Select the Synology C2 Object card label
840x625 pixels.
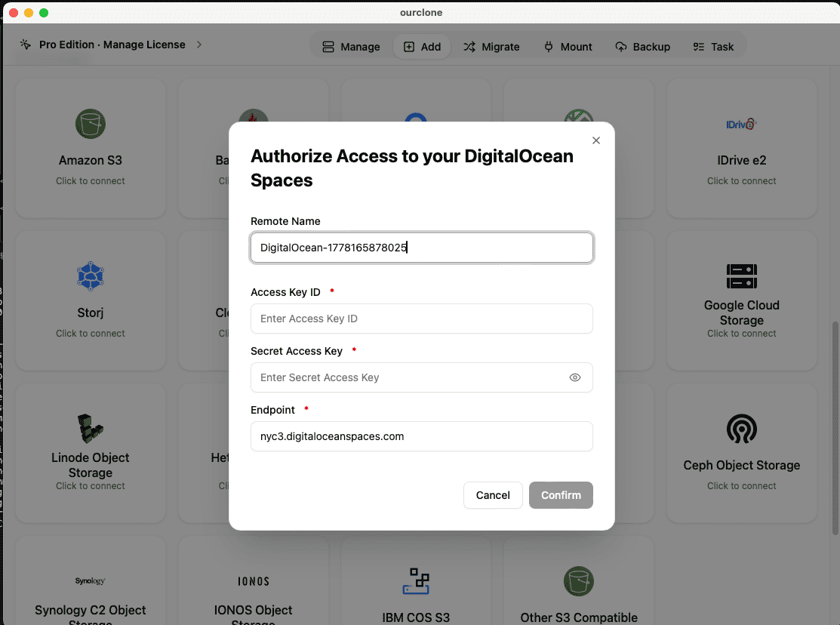[x=91, y=617]
